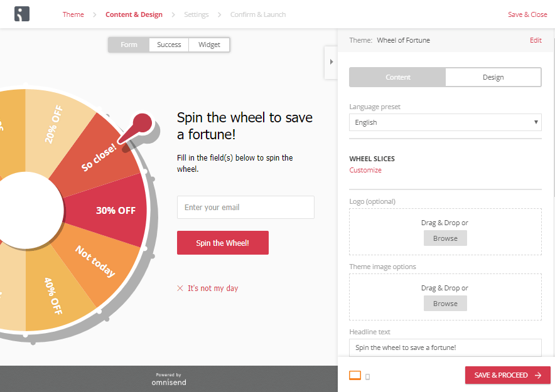Click the Omnisend logo icon
Image resolution: width=555 pixels, height=392 pixels.
(22, 14)
